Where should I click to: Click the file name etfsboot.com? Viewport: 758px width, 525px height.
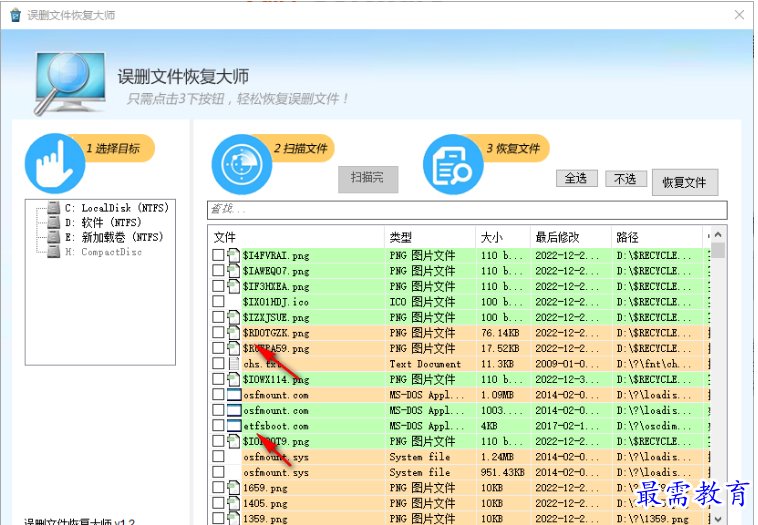(x=276, y=426)
